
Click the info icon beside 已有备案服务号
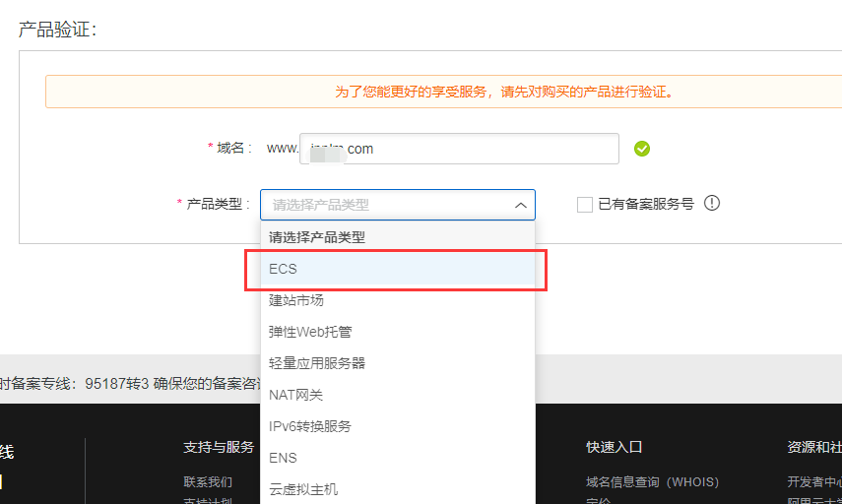tap(712, 204)
